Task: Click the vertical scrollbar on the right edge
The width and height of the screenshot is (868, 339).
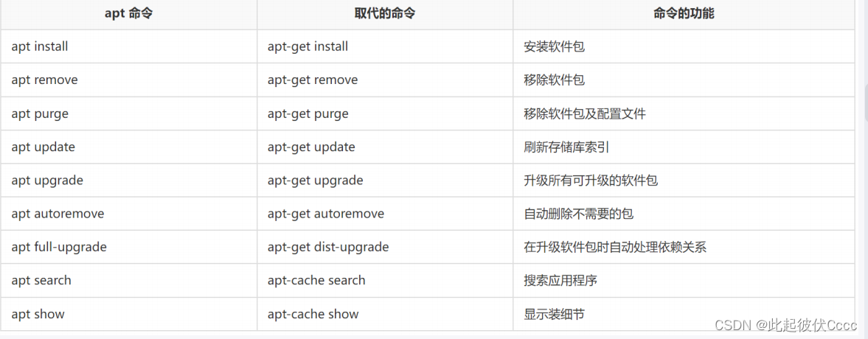Action: pos(864,103)
